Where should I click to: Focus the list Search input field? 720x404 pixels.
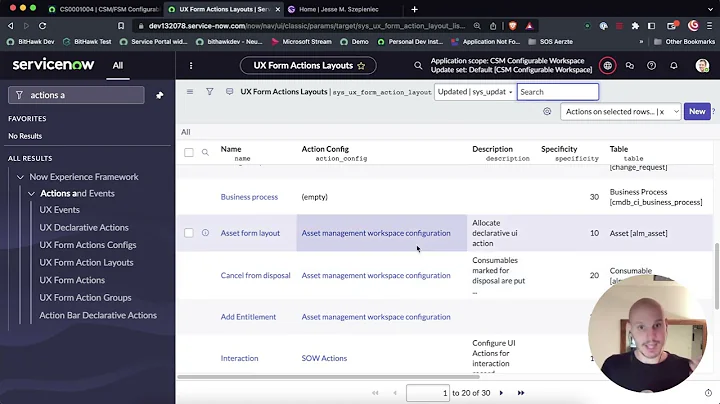557,92
